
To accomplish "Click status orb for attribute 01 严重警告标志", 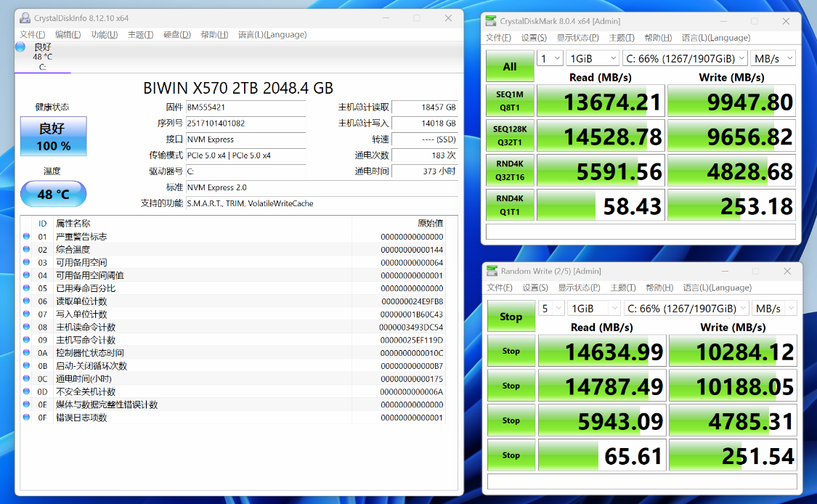I will pyautogui.click(x=27, y=236).
